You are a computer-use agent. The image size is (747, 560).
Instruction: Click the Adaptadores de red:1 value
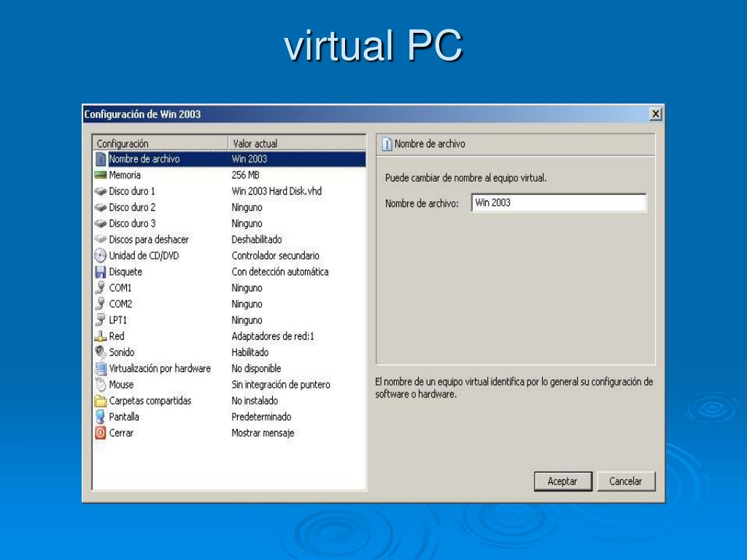273,336
